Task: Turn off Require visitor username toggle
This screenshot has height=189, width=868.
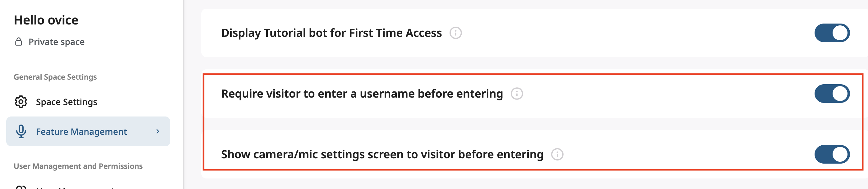Action: (832, 94)
